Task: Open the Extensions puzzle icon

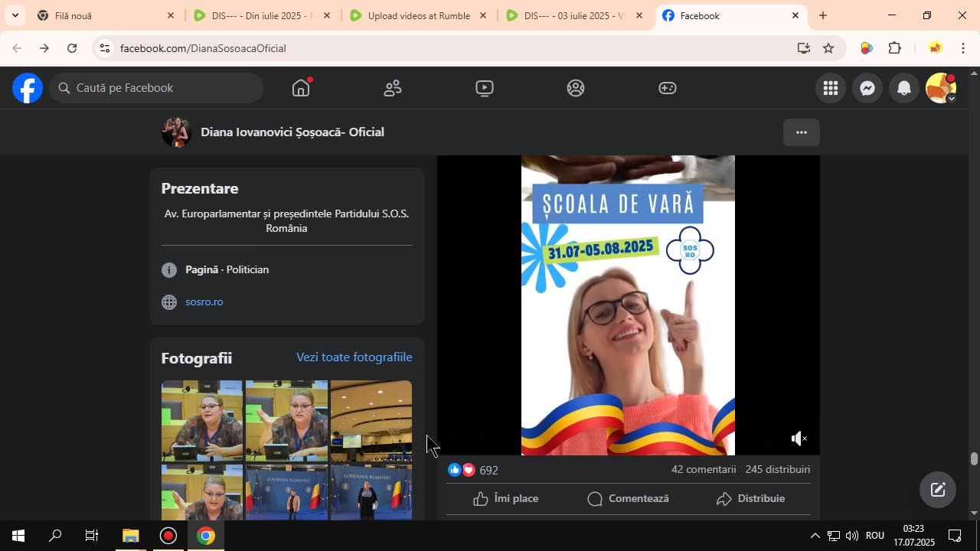Action: (894, 48)
